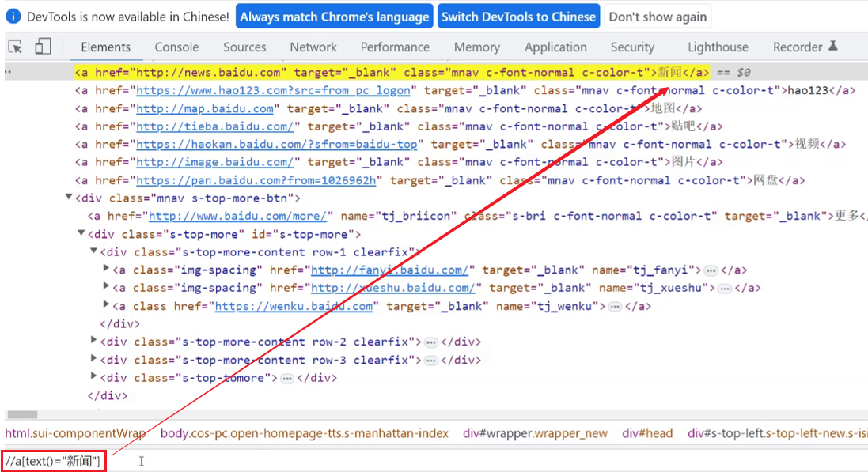Image resolution: width=868 pixels, height=472 pixels.
Task: Open the hao123.com href link
Action: 274,90
